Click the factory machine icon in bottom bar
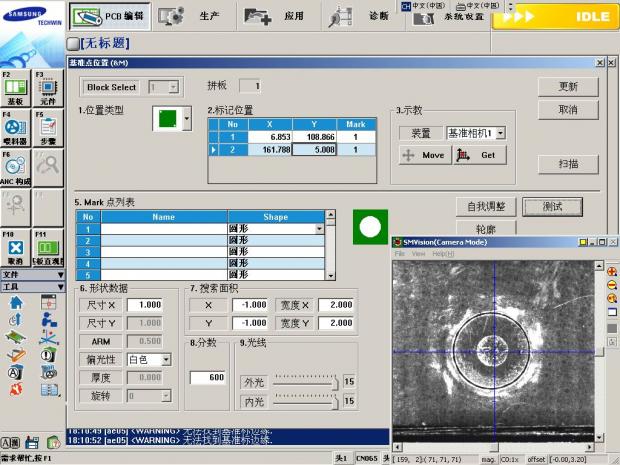Screen dimensions: 620x465 [32, 442]
